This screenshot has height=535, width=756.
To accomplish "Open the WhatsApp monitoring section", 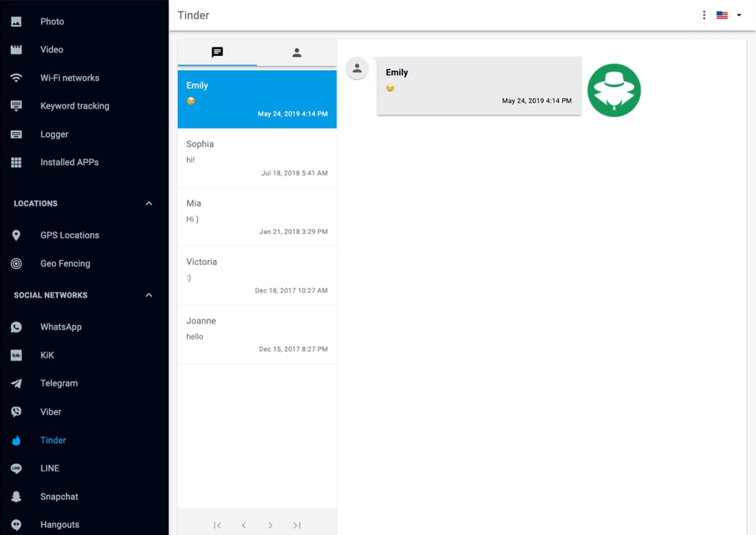I will click(x=16, y=327).
